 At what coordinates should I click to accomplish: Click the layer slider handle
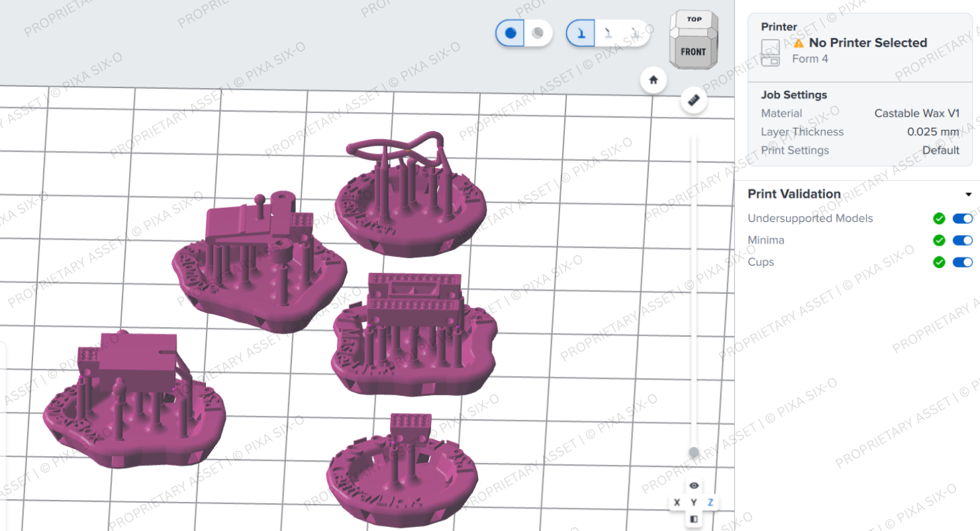pyautogui.click(x=694, y=452)
